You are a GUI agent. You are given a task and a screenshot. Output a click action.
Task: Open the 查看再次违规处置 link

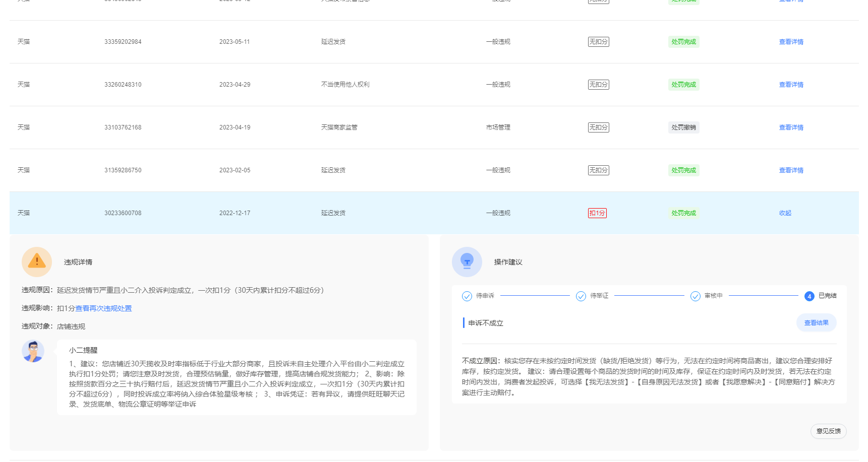coord(103,308)
